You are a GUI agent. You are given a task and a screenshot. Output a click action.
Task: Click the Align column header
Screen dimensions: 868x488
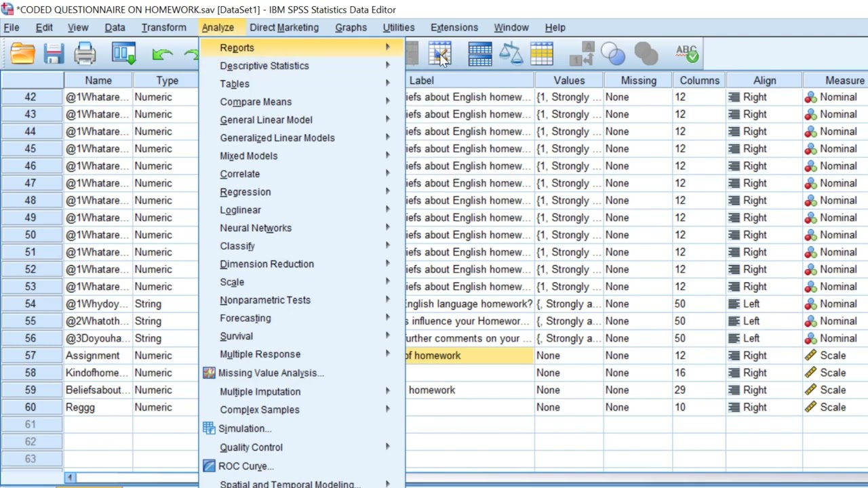click(764, 81)
